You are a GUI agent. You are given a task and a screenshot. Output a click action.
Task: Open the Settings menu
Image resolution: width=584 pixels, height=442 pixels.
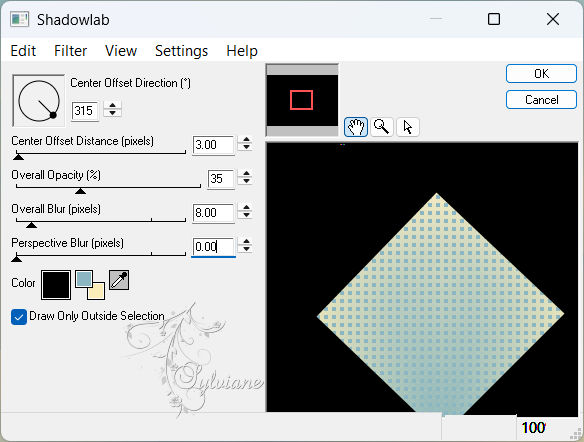pyautogui.click(x=181, y=51)
